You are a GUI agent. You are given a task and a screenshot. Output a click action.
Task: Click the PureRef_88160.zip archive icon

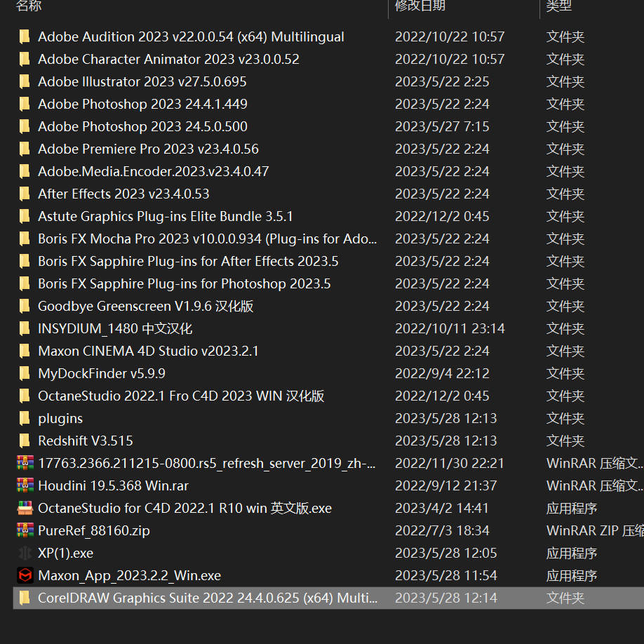pyautogui.click(x=25, y=530)
